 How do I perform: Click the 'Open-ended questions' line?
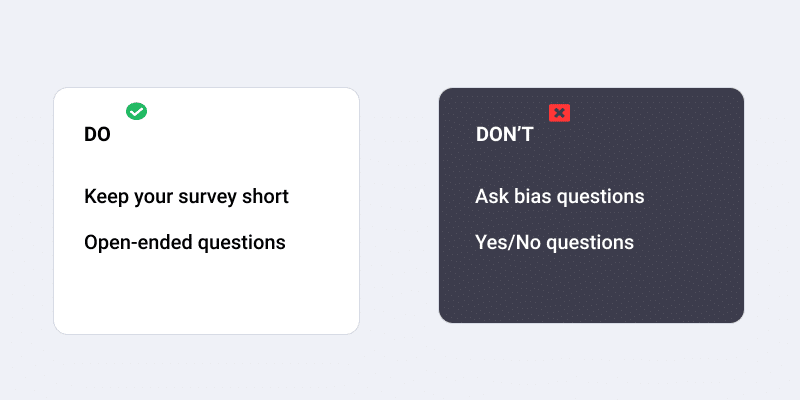click(x=185, y=243)
